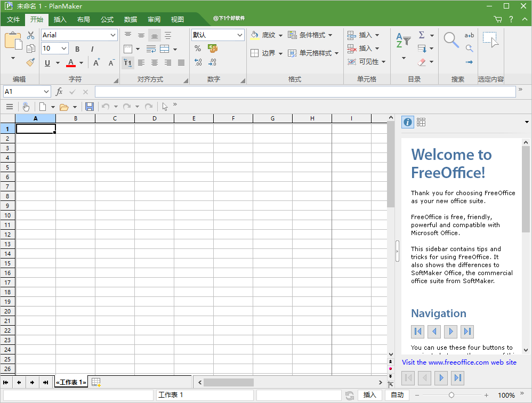This screenshot has width=532, height=403.
Task: Click the 插入 button in status bar
Action: pyautogui.click(x=369, y=395)
